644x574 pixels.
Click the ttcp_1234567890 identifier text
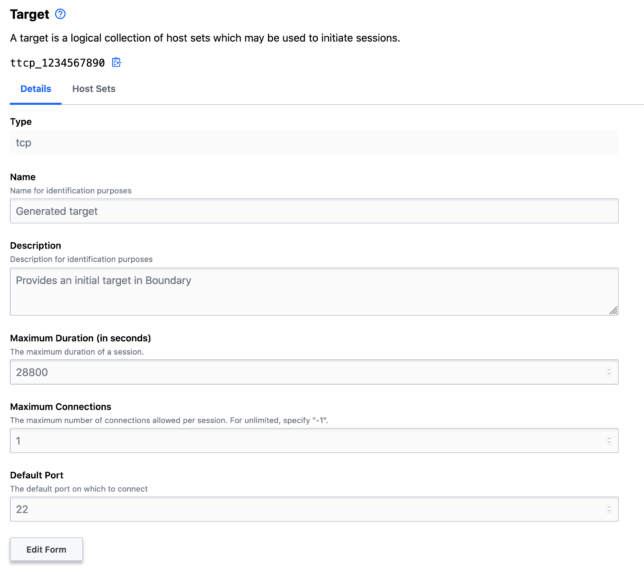57,62
